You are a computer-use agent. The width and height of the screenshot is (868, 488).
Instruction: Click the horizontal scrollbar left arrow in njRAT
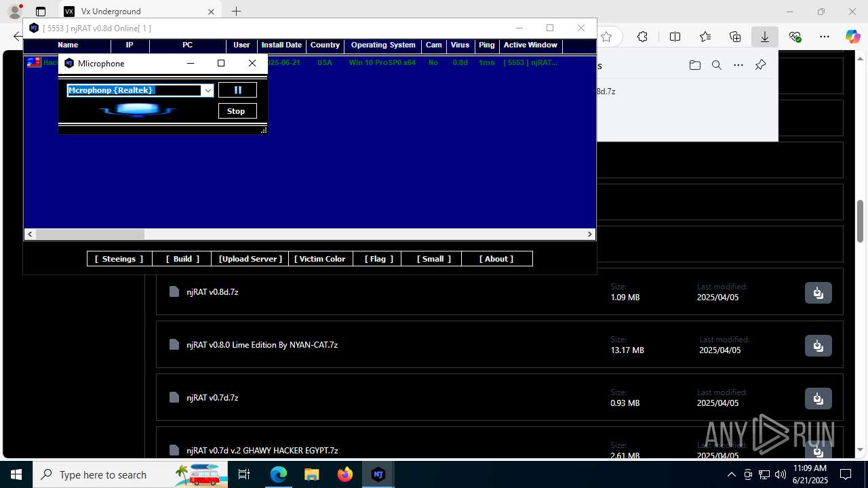click(30, 234)
